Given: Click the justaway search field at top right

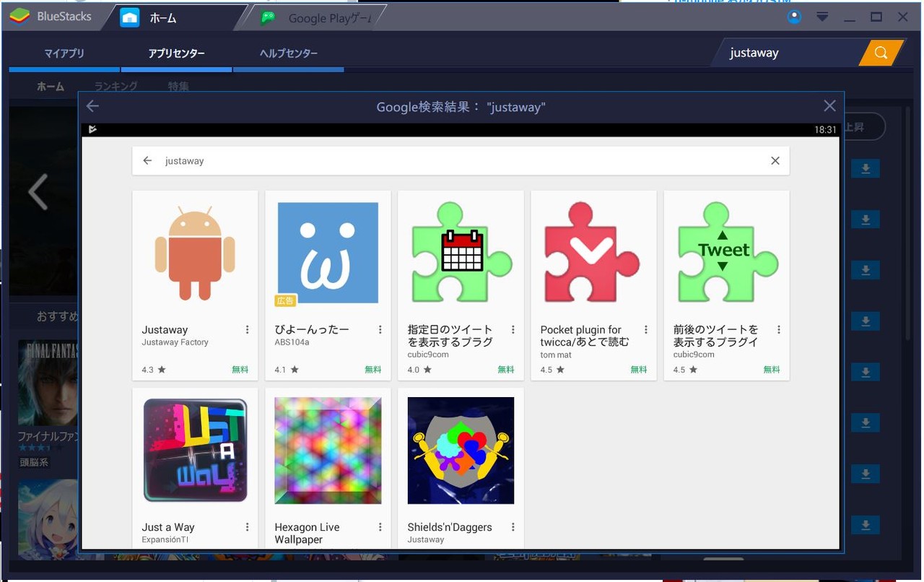Looking at the screenshot, I should (787, 53).
